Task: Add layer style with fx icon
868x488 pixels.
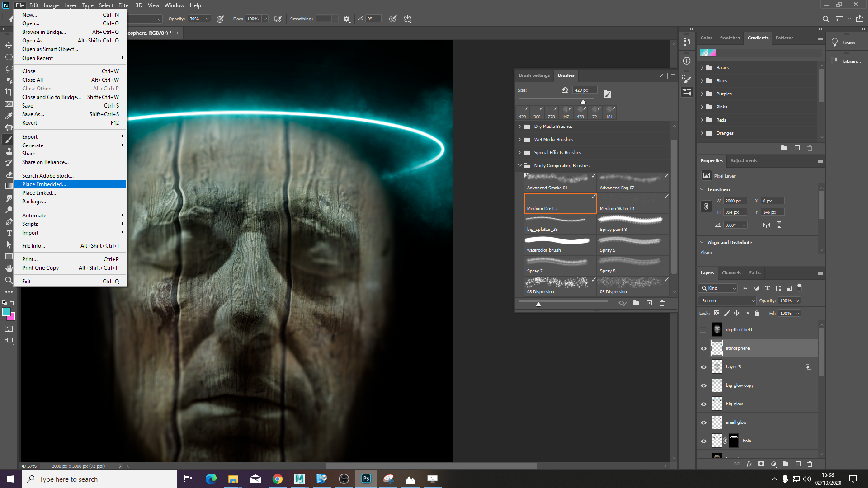Action: coord(749,464)
